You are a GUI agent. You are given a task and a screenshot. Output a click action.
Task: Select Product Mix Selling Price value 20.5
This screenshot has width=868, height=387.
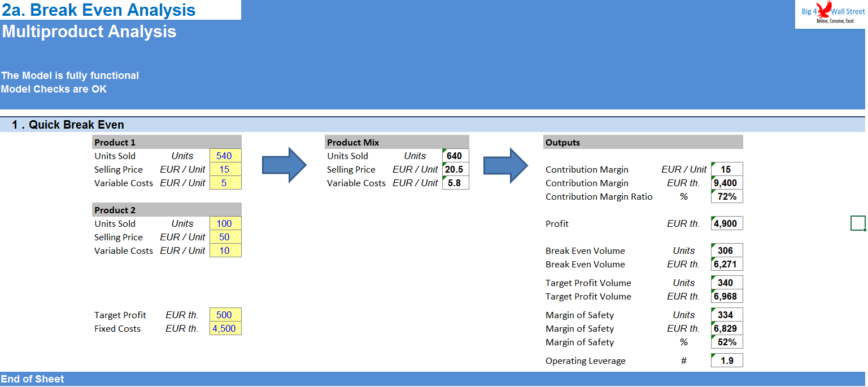(x=456, y=169)
